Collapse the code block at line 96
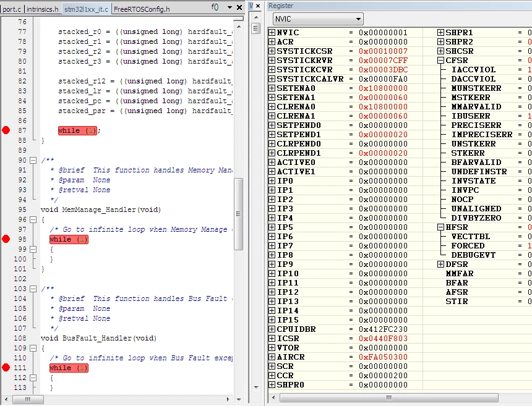532x406 pixels. click(x=33, y=219)
